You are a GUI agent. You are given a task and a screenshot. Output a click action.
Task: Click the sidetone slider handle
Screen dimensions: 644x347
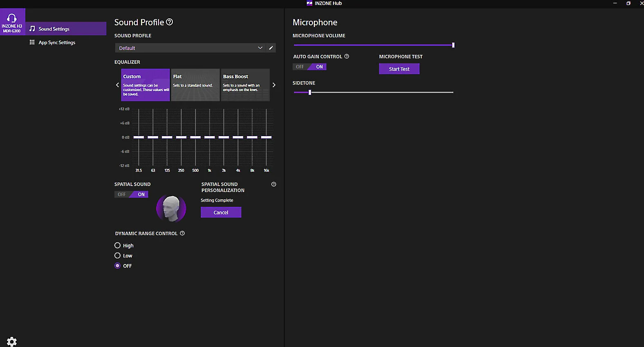tap(310, 92)
